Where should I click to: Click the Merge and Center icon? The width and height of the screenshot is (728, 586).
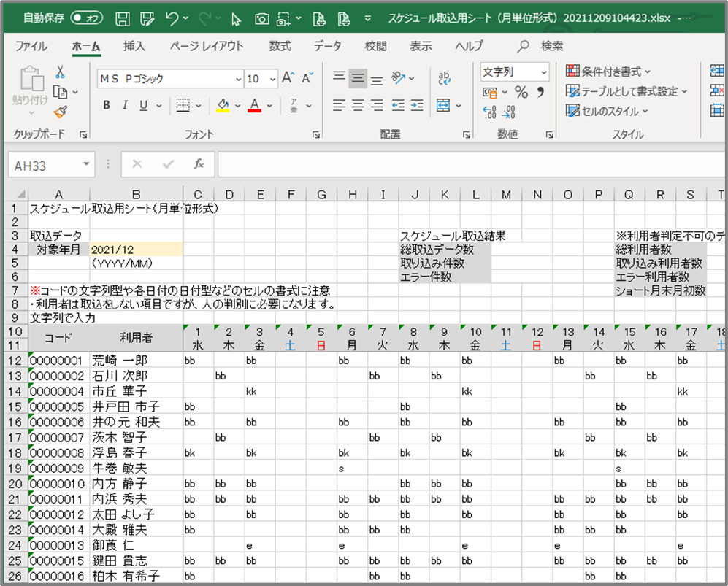click(443, 105)
